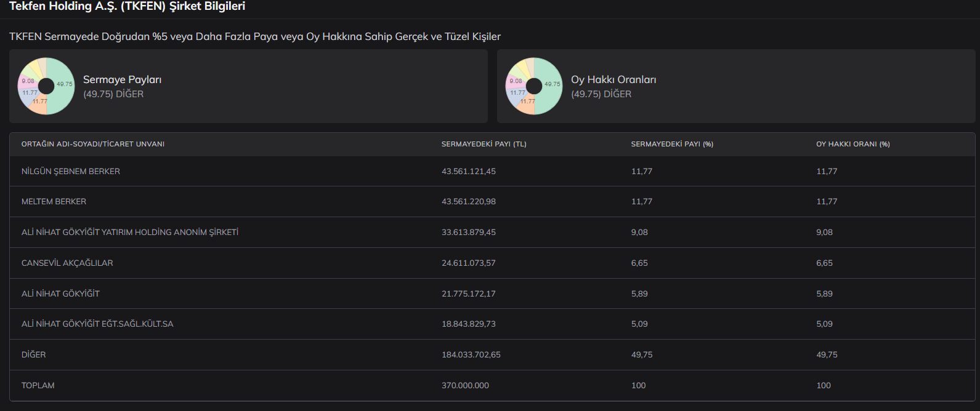The image size is (980, 411).
Task: Click the Sermaye Payları pie chart
Action: coord(46,86)
